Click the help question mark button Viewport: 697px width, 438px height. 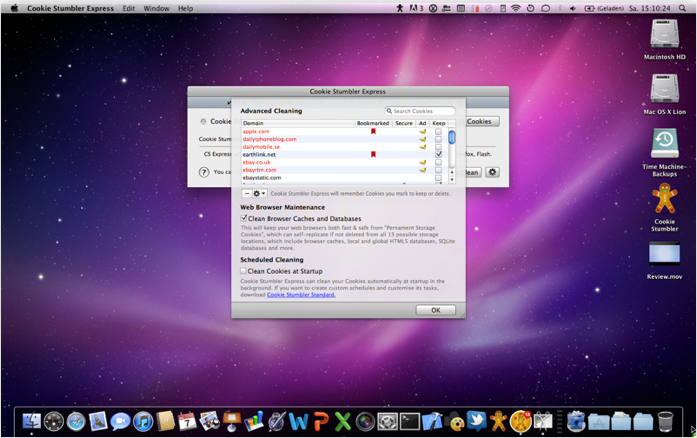point(204,172)
